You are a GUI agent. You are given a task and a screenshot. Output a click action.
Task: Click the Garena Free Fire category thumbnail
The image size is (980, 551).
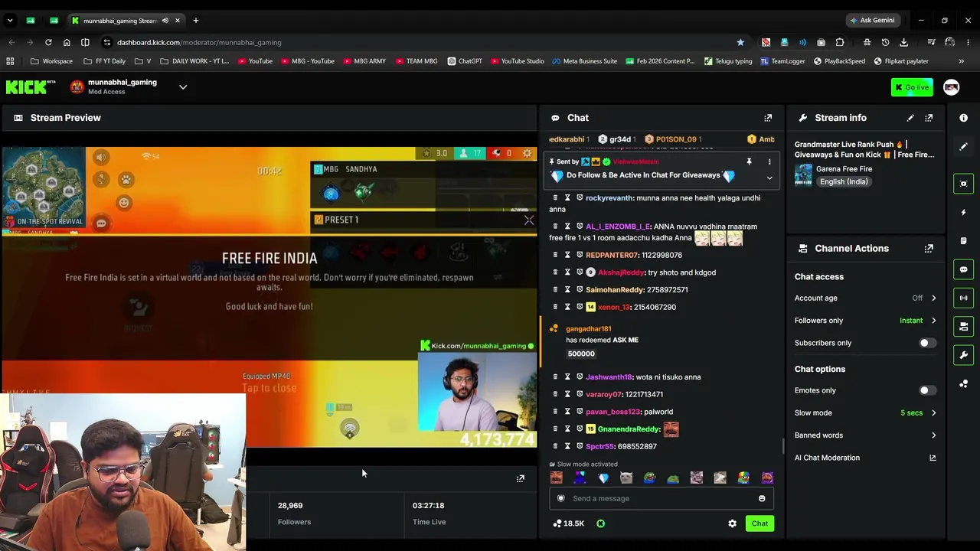(x=803, y=175)
